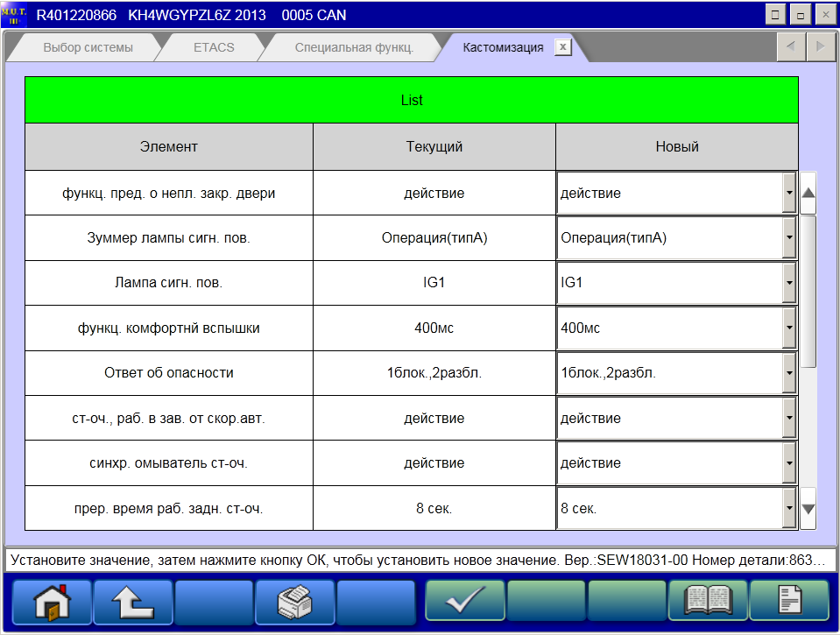This screenshot has width=840, height=635.
Task: Open Ответ об опасности new value dropdown
Action: pyautogui.click(x=788, y=373)
